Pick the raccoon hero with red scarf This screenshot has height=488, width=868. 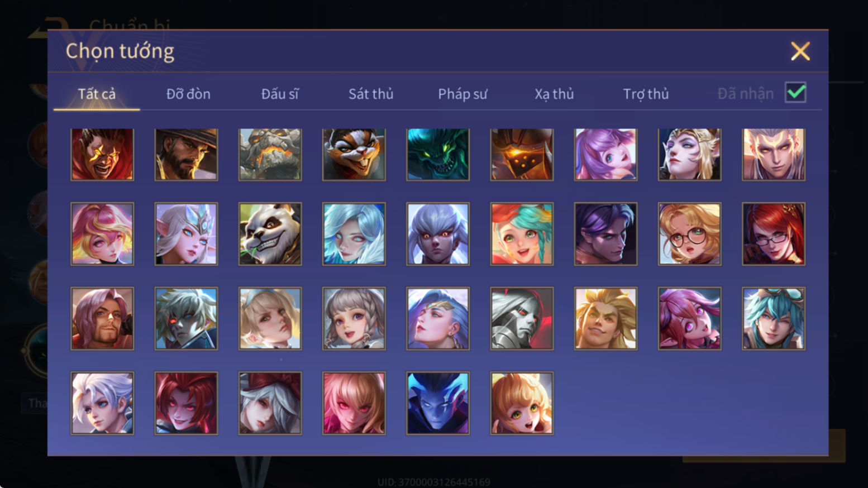[x=354, y=155]
